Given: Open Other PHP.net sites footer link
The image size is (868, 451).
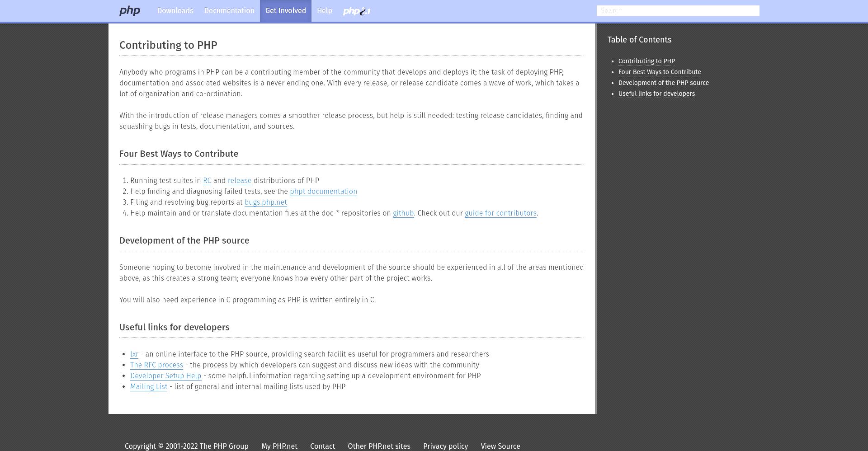Looking at the screenshot, I should coord(379,446).
